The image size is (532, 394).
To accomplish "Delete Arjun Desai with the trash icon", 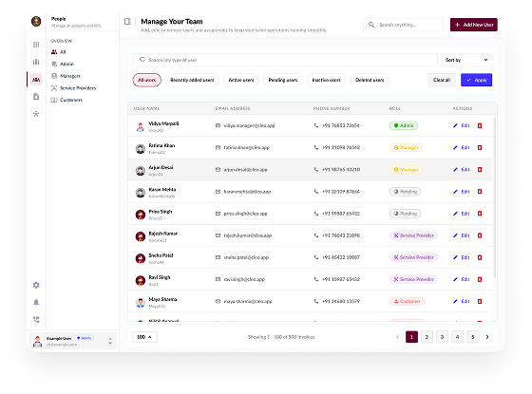I will (480, 170).
